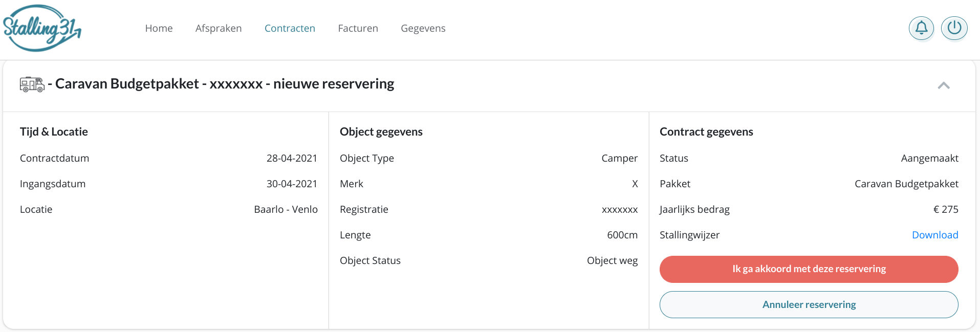
Task: Click the Locatie value Baarlo - Venlo
Action: click(286, 209)
